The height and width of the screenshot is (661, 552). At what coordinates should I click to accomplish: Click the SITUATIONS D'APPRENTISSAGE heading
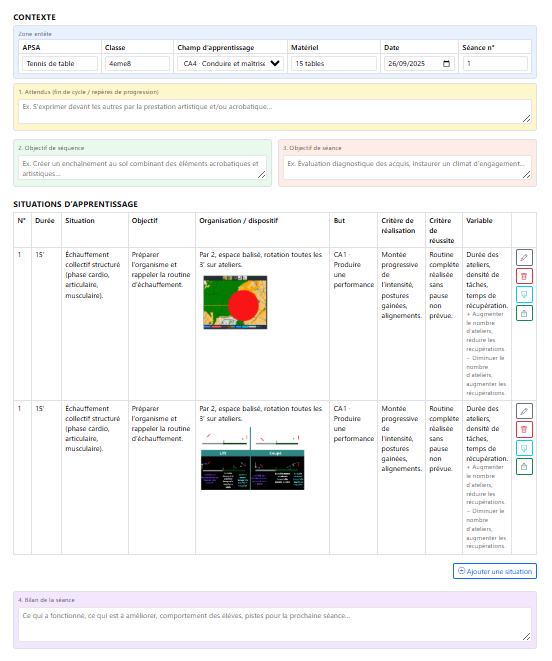(x=75, y=204)
